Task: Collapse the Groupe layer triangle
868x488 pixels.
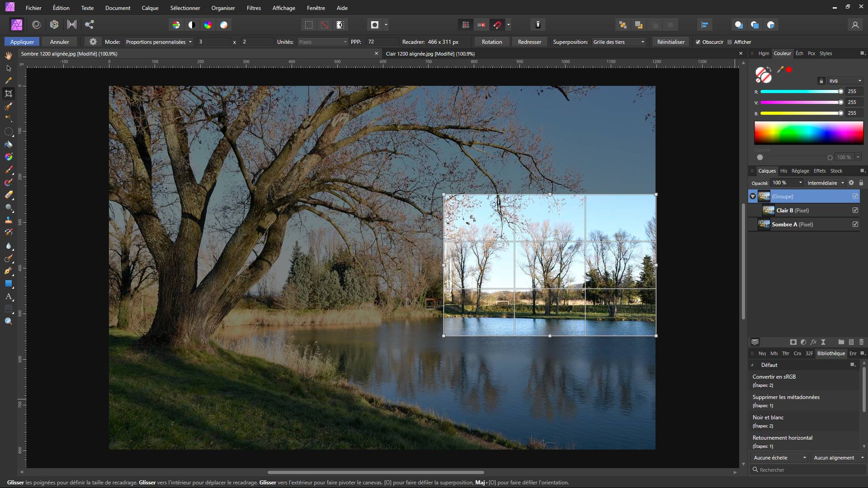Action: point(753,196)
